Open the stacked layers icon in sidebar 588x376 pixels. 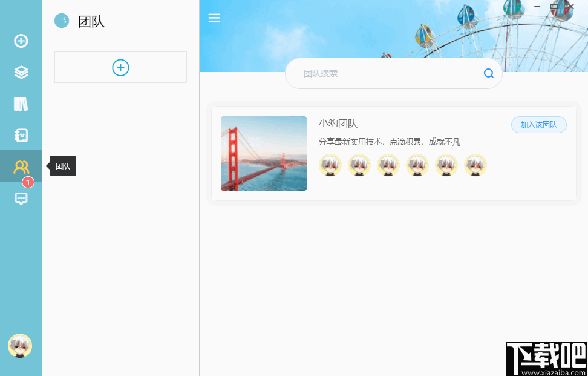[x=21, y=72]
